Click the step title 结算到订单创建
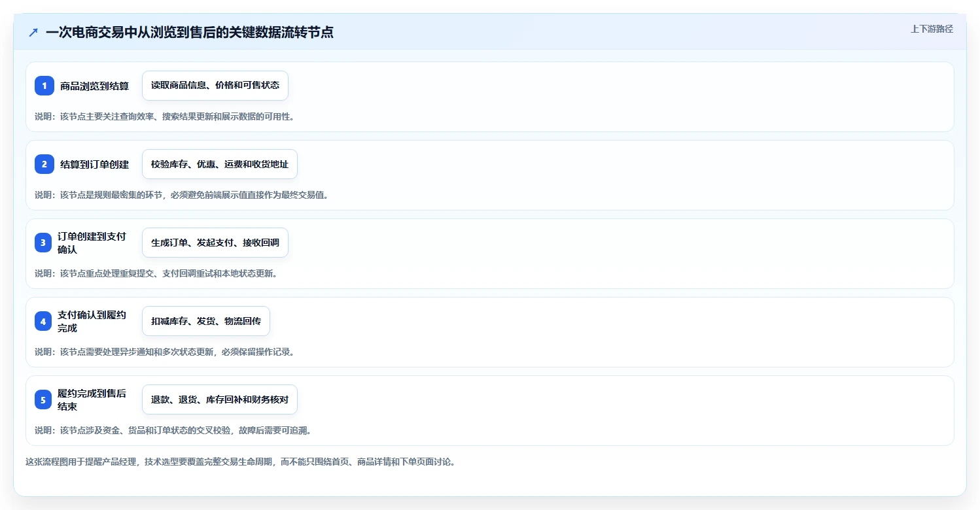Image resolution: width=980 pixels, height=510 pixels. 94,164
